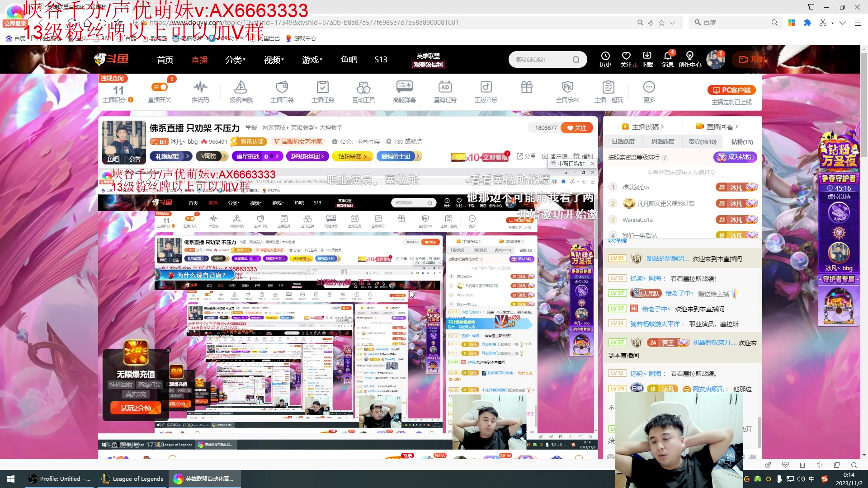Click the browser scissors screenshot icon

point(823,23)
